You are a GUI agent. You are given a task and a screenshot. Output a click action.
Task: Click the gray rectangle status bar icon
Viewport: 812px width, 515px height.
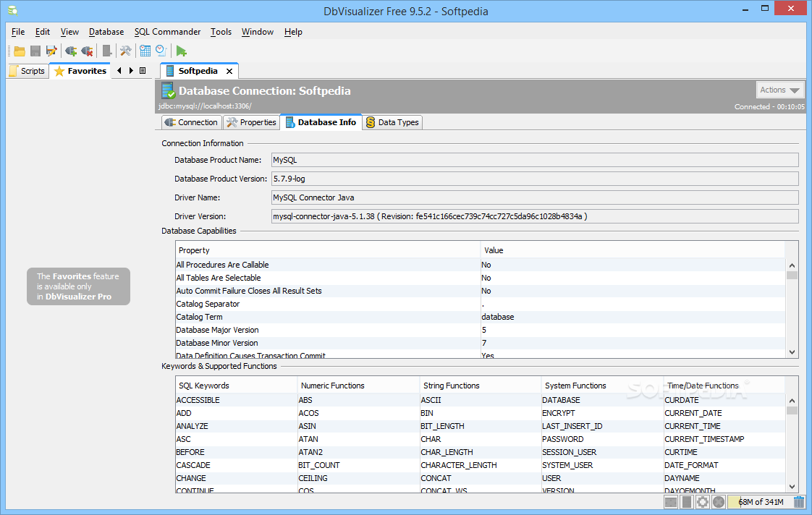click(687, 501)
